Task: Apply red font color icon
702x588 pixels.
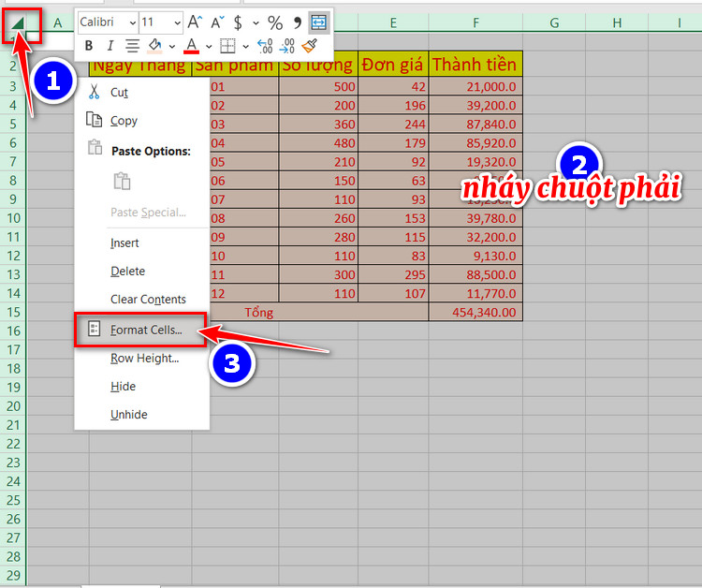Action: [192, 46]
